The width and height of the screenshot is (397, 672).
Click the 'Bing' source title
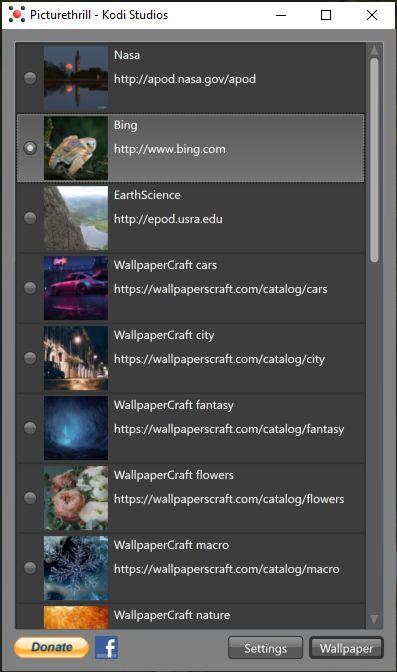click(x=126, y=126)
